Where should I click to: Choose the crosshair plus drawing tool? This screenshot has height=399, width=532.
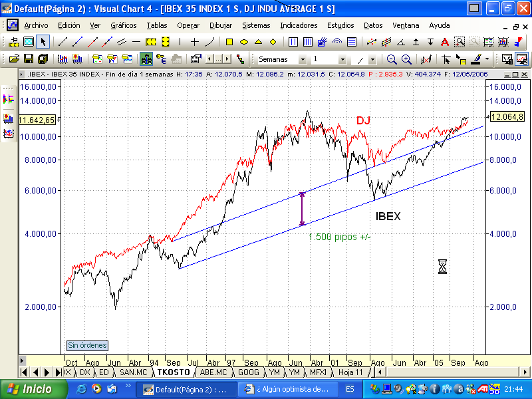[194, 42]
